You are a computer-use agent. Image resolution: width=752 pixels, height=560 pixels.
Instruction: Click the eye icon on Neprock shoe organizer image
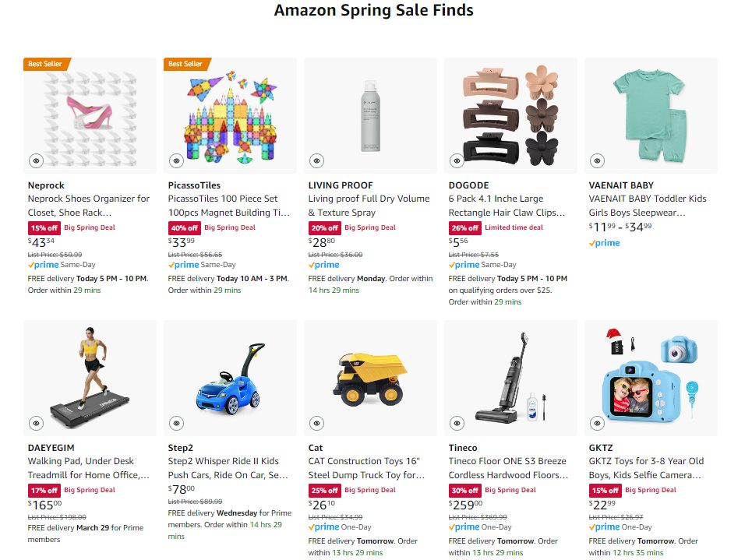point(37,160)
